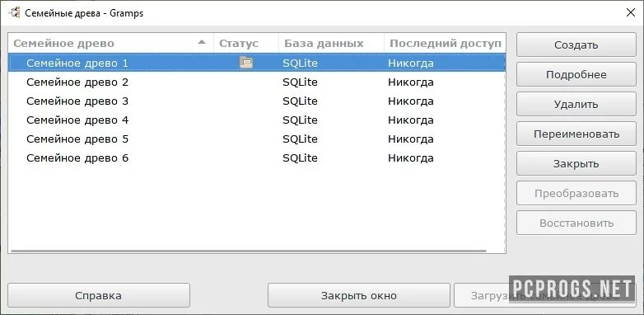Click the Последний доступ column header
The image size is (644, 315).
[x=445, y=43]
